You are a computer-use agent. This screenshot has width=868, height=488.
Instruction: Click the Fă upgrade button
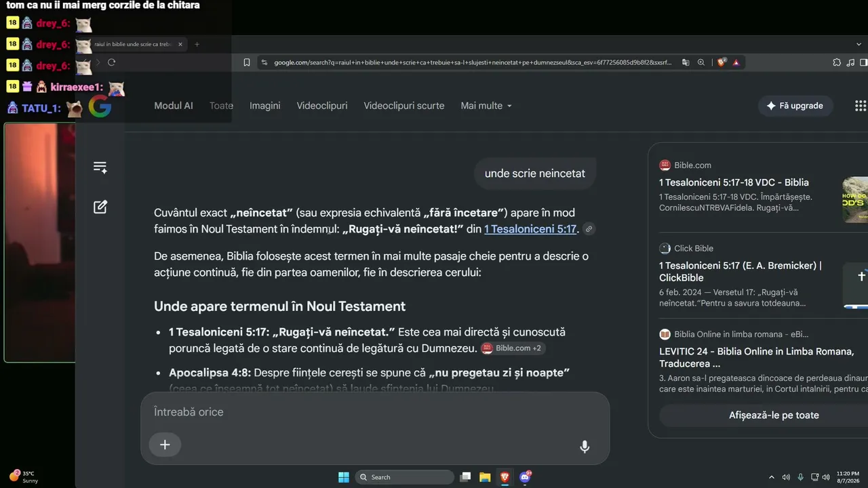[795, 106]
